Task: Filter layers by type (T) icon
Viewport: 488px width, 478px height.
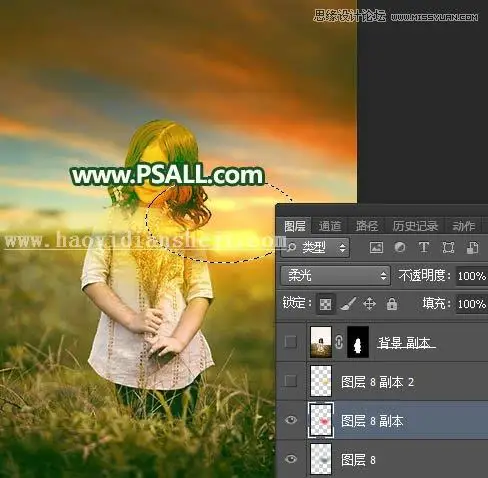Action: (x=424, y=247)
